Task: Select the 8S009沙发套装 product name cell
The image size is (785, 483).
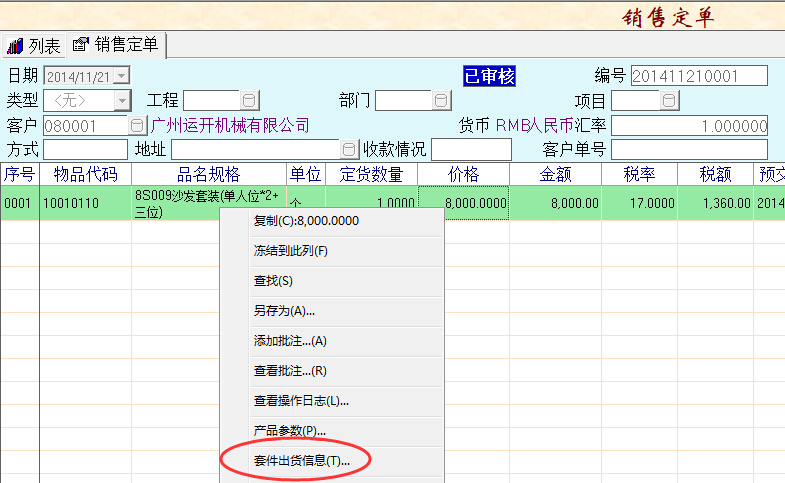Action: tap(209, 203)
